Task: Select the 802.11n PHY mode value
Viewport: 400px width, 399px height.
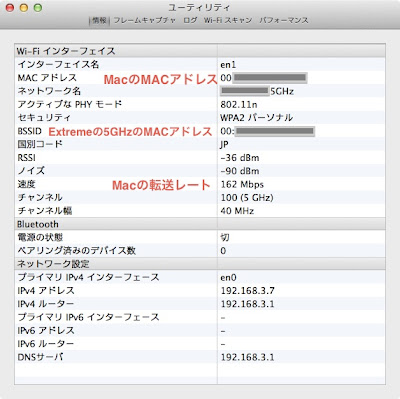Action: pos(239,104)
